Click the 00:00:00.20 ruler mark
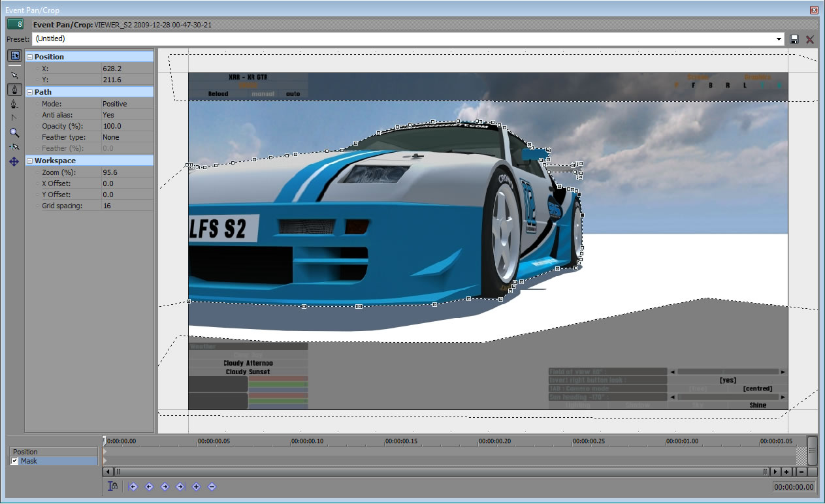 (x=495, y=441)
